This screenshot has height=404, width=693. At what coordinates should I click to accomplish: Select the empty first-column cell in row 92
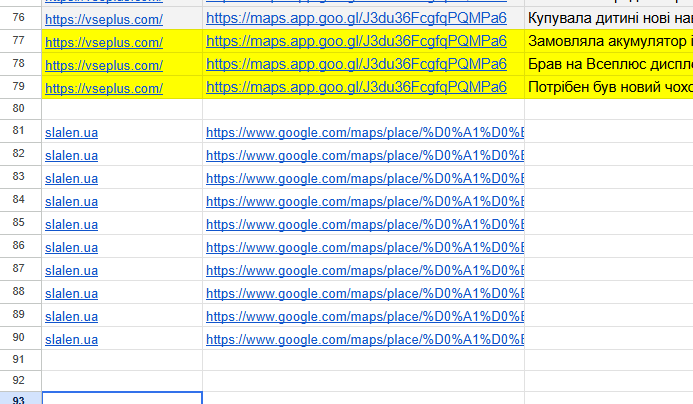click(x=122, y=381)
